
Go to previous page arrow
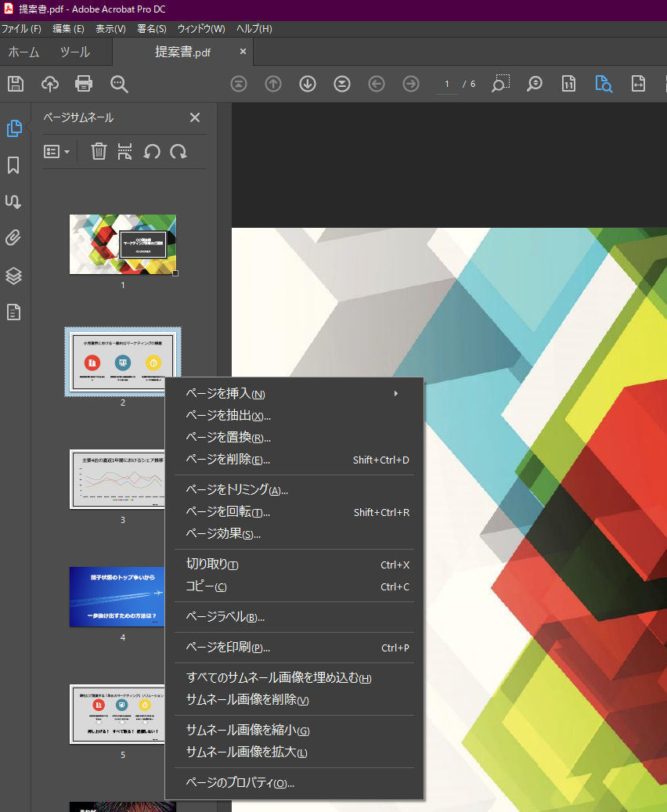(x=273, y=84)
